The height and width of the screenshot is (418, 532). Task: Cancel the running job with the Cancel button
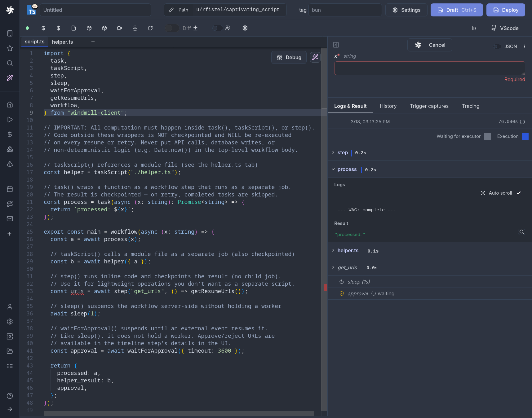pyautogui.click(x=430, y=45)
